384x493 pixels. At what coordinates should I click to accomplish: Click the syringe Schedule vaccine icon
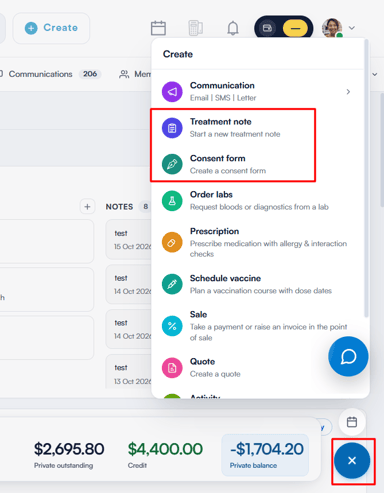point(172,284)
